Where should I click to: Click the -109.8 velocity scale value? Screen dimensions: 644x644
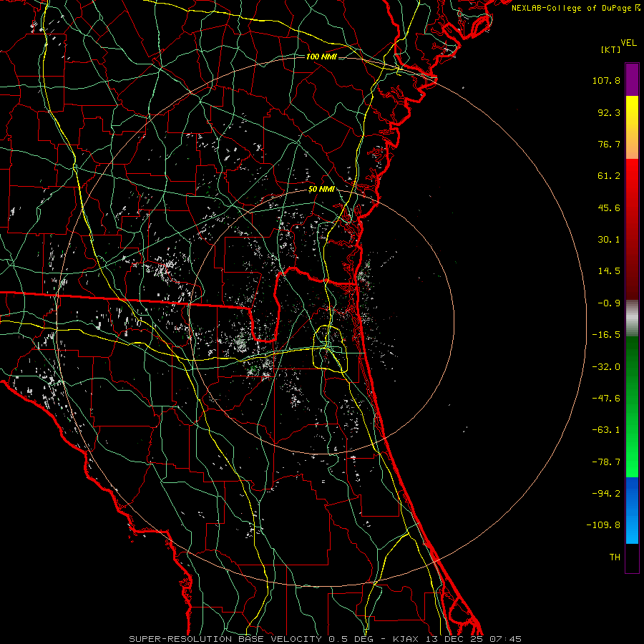pyautogui.click(x=603, y=525)
